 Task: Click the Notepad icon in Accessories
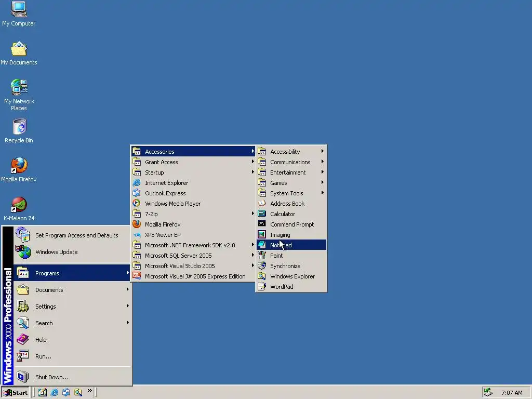point(262,245)
